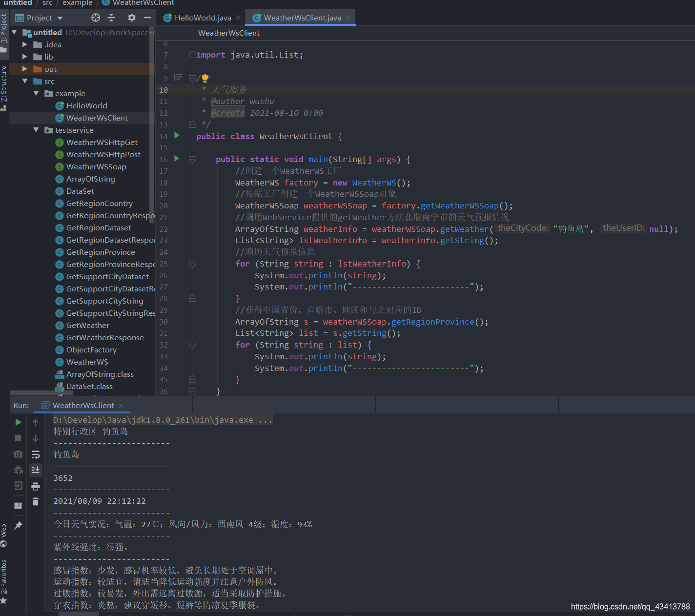This screenshot has width=695, height=616.
Task: Open the csdn blog link watermark
Action: (630, 606)
